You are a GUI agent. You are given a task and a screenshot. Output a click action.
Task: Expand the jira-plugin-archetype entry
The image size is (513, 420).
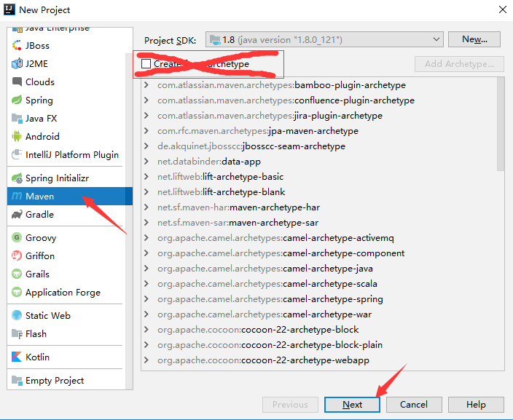146,116
